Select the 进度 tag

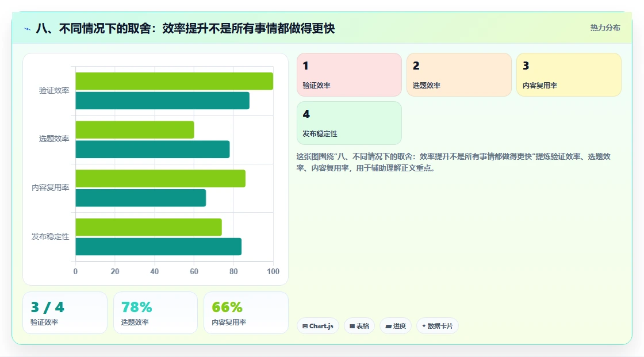[396, 326]
